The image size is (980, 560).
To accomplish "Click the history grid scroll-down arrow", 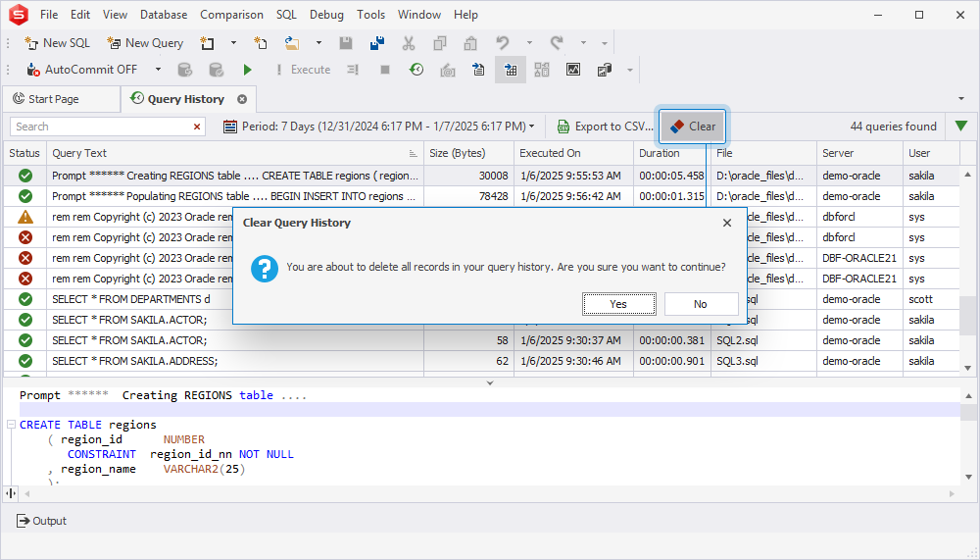I will click(968, 369).
